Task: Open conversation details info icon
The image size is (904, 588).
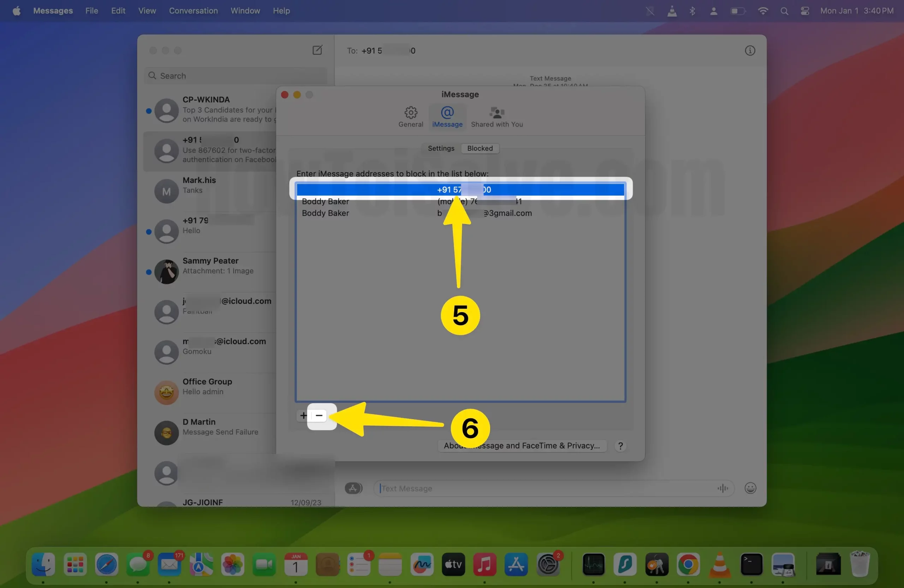Action: pyautogui.click(x=749, y=51)
